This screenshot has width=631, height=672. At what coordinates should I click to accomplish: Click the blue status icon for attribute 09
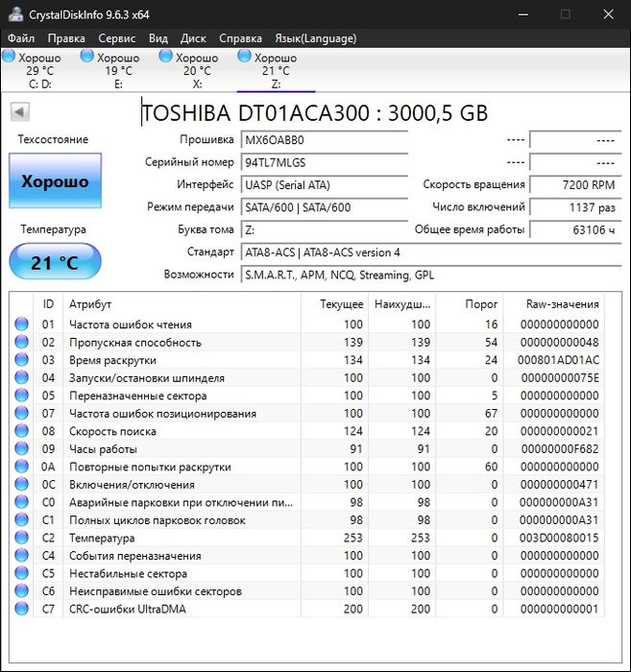(21, 448)
